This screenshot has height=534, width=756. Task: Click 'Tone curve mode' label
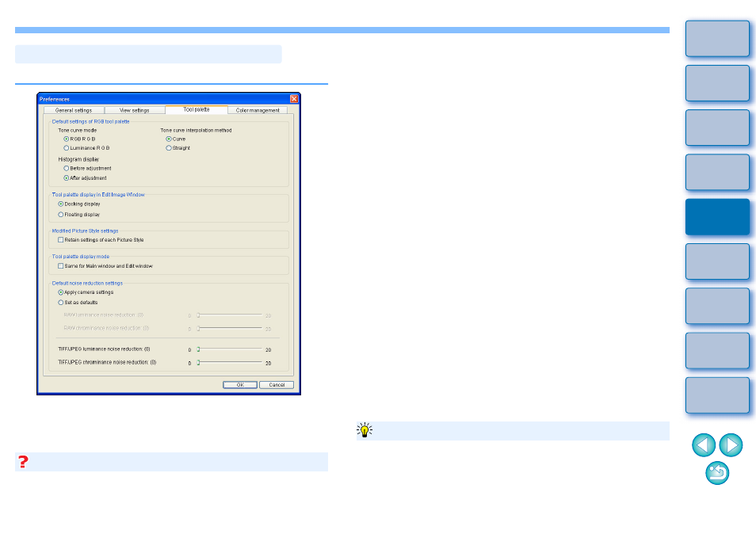(x=77, y=130)
